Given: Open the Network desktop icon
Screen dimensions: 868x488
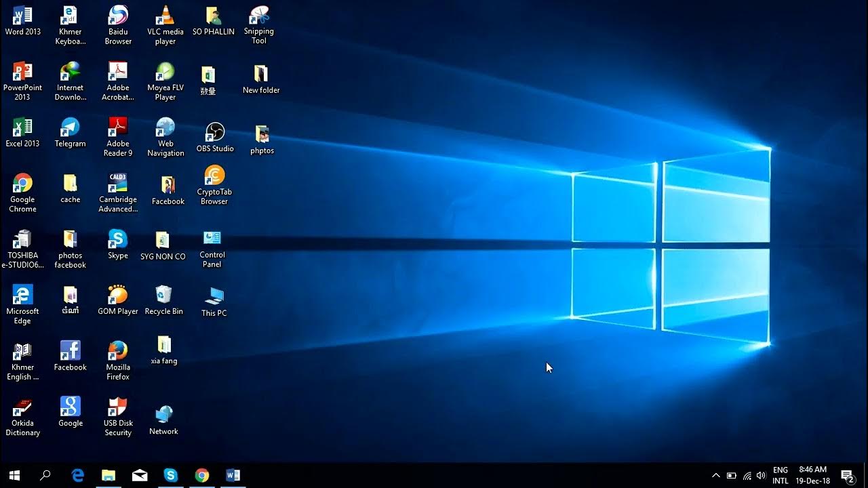Looking at the screenshot, I should (x=163, y=421).
